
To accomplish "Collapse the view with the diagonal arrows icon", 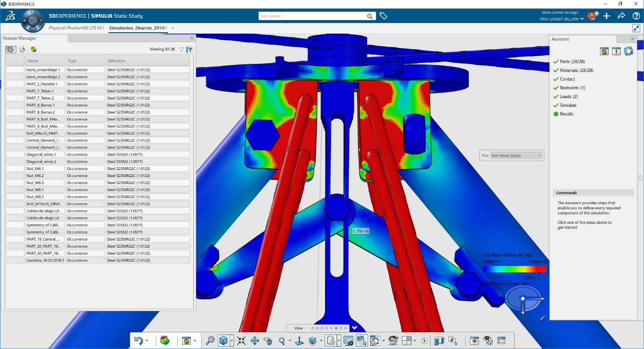I will pyautogui.click(x=636, y=28).
